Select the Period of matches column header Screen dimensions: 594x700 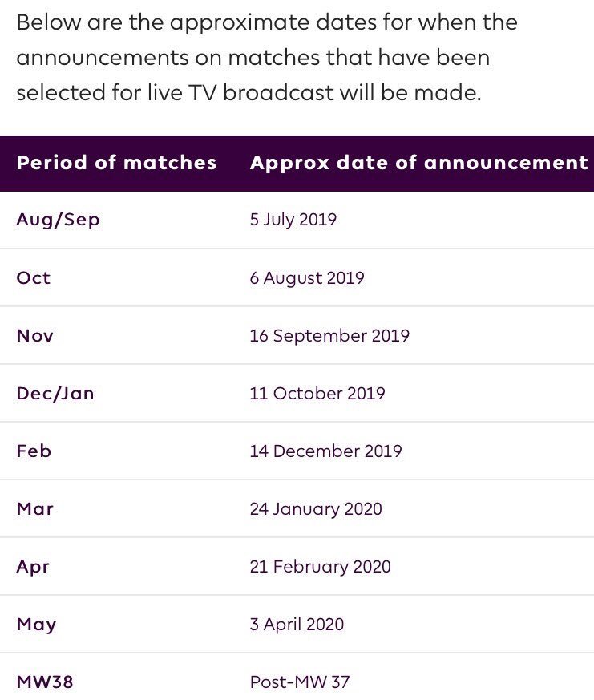point(116,163)
